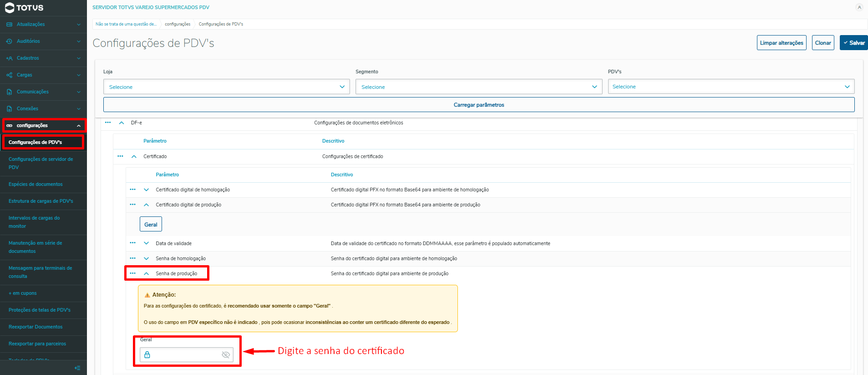Screen dimensions: 868x375
Task: Open three-dots menu for Certificado row
Action: pyautogui.click(x=120, y=156)
